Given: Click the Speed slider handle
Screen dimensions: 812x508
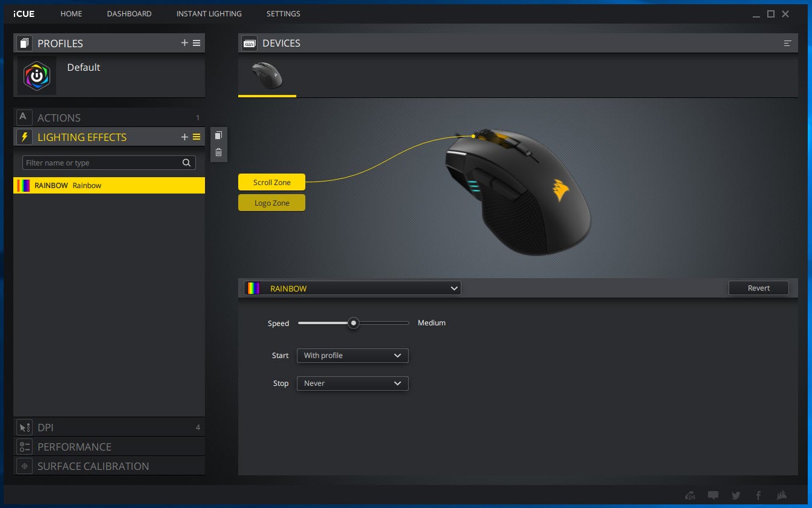Looking at the screenshot, I should [x=354, y=323].
